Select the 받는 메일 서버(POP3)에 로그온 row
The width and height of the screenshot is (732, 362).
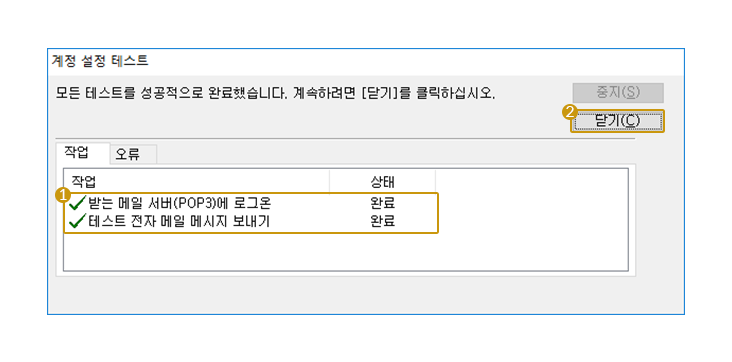[251, 204]
